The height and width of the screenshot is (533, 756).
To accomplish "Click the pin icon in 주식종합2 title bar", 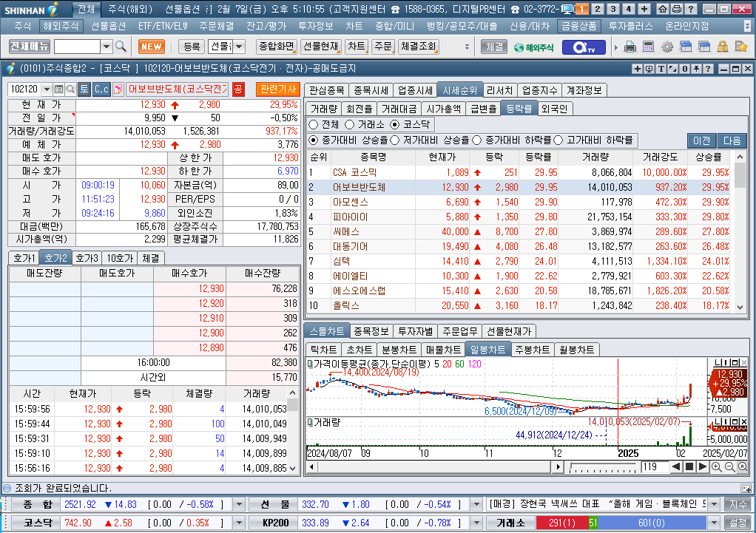I will point(696,69).
